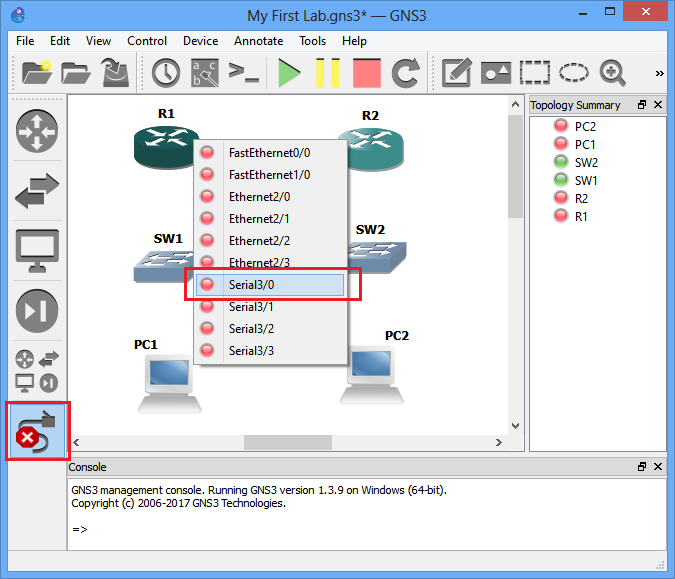Click the Insert a picture icon
The height and width of the screenshot is (579, 675).
tap(495, 73)
